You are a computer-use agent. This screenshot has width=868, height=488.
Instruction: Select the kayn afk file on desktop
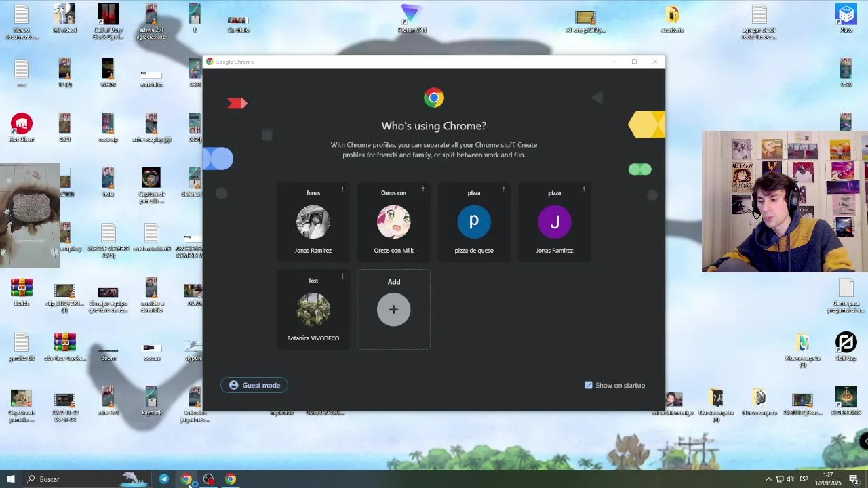(151, 401)
